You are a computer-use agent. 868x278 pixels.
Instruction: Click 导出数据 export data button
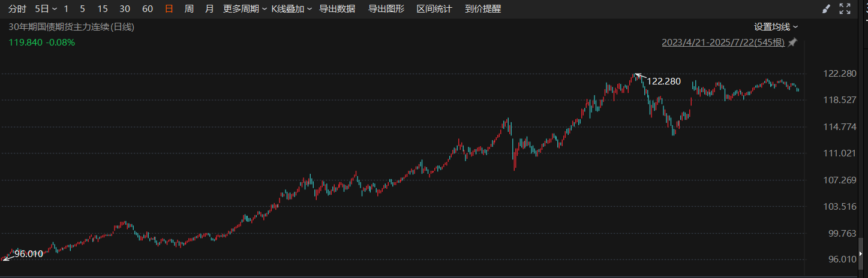point(337,9)
